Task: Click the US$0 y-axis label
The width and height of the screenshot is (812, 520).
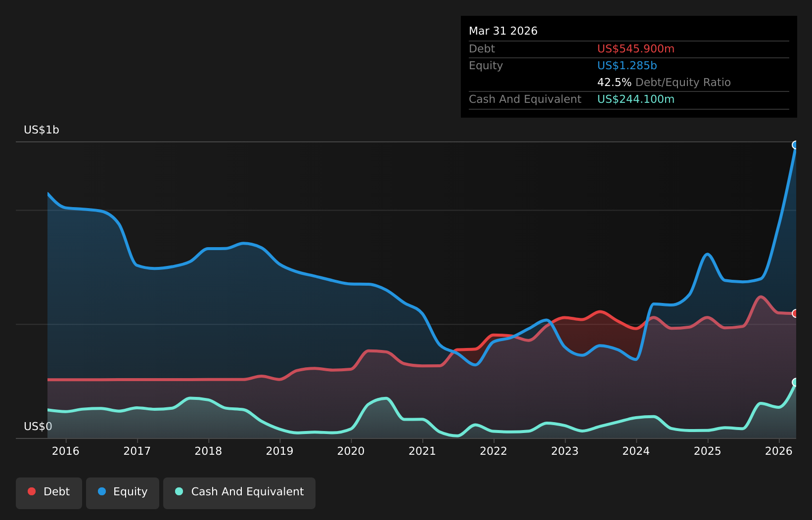Action: click(38, 427)
